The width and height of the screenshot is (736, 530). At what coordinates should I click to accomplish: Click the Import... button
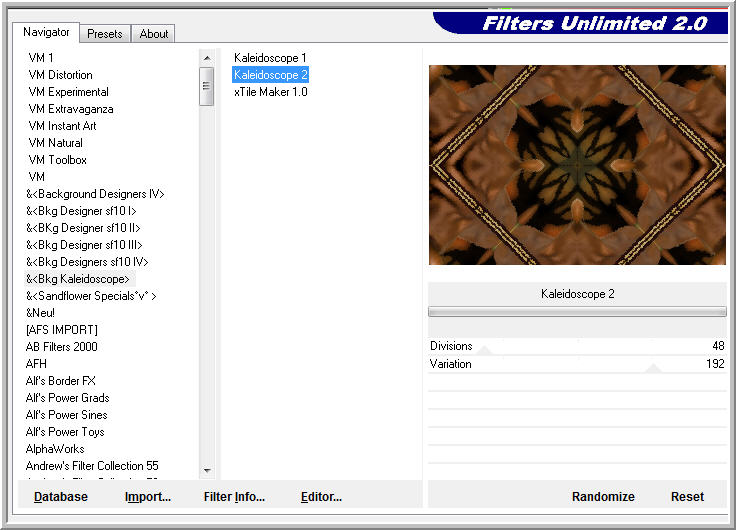click(x=148, y=497)
